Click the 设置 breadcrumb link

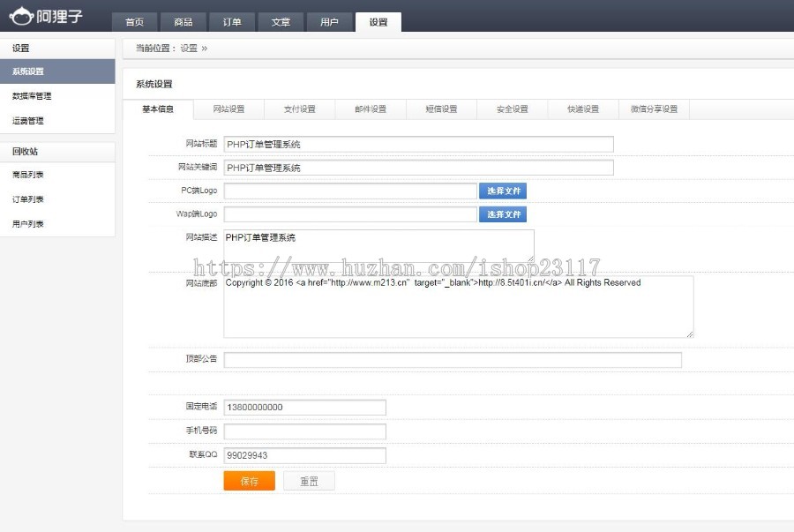pyautogui.click(x=189, y=49)
